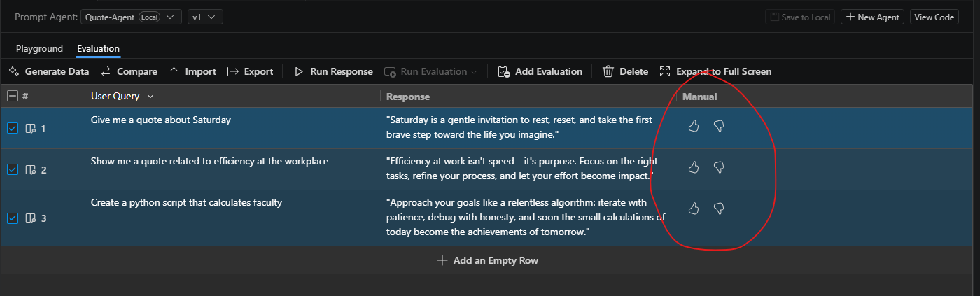Screen dimensions: 980x296
Task: Expand the User Query column dropdown
Action: (x=150, y=97)
